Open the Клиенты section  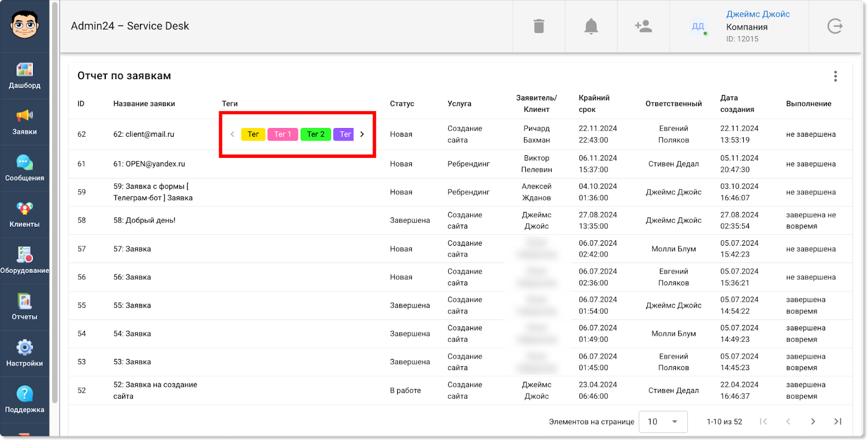24,215
